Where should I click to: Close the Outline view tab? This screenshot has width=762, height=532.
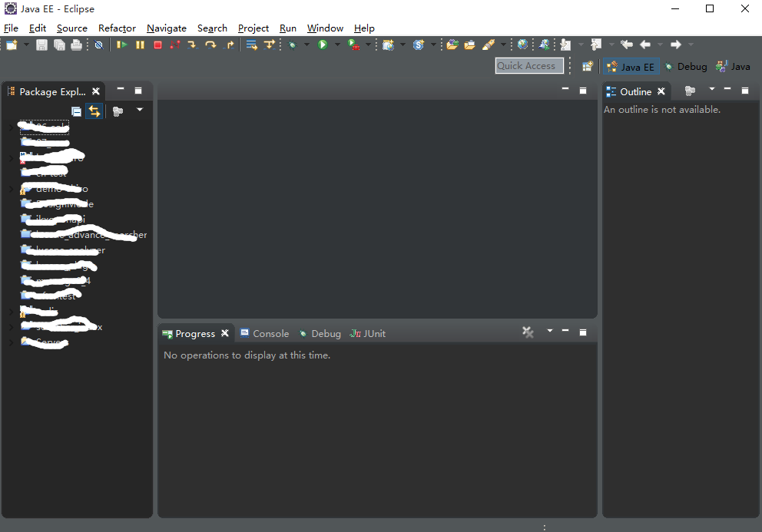661,91
